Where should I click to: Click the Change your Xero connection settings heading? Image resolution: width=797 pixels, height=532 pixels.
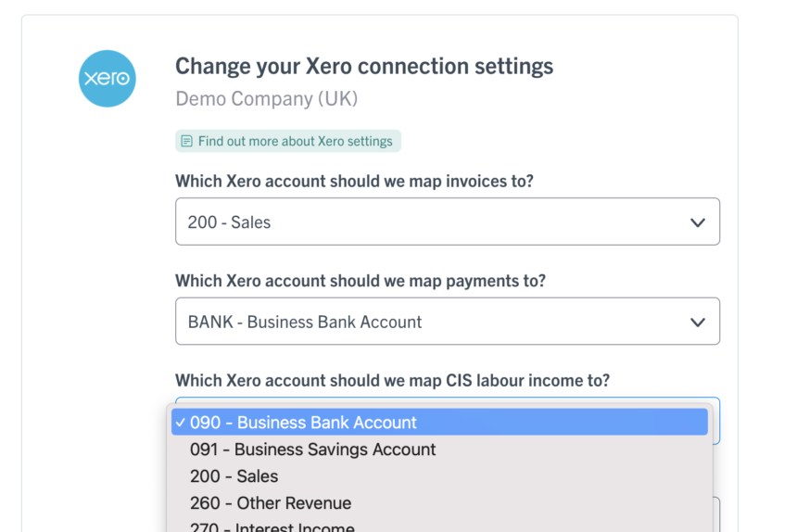point(364,66)
